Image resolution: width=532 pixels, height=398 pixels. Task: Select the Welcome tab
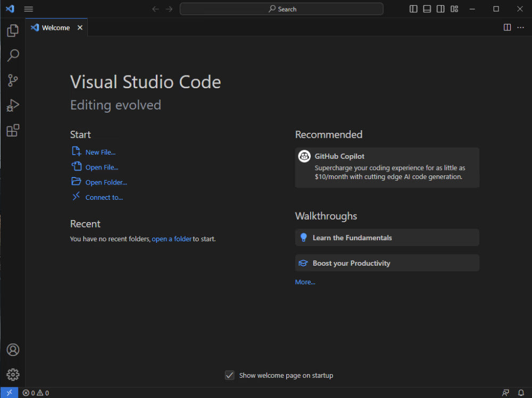point(55,27)
